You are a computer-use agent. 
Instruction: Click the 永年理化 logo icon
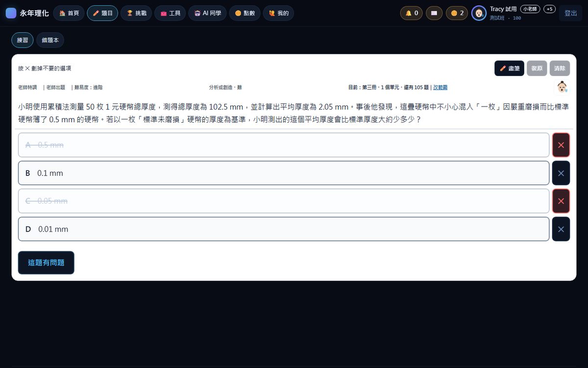coord(11,13)
